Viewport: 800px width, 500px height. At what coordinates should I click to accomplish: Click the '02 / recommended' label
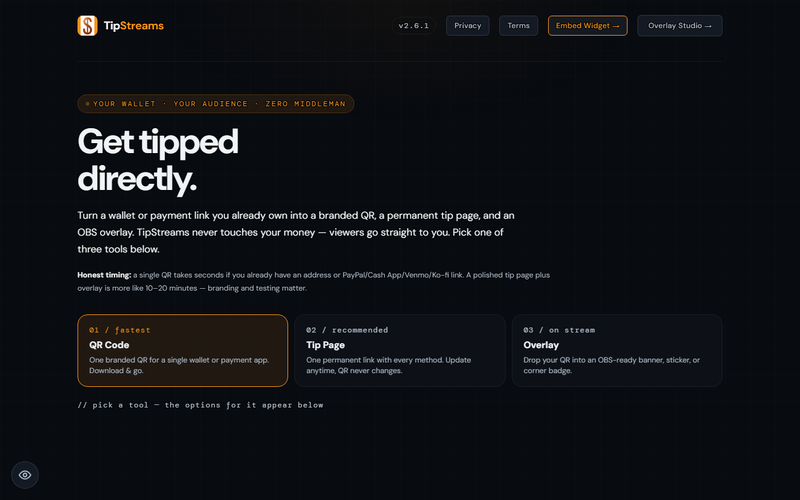pyautogui.click(x=347, y=330)
